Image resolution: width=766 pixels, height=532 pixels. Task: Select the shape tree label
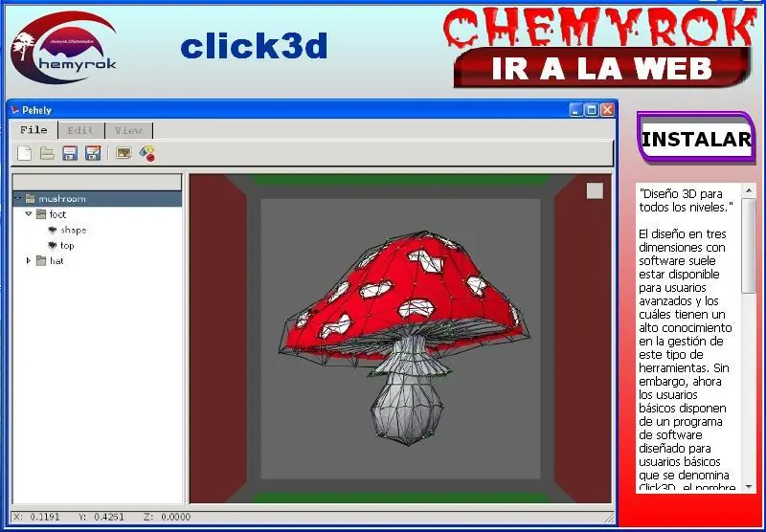(74, 230)
